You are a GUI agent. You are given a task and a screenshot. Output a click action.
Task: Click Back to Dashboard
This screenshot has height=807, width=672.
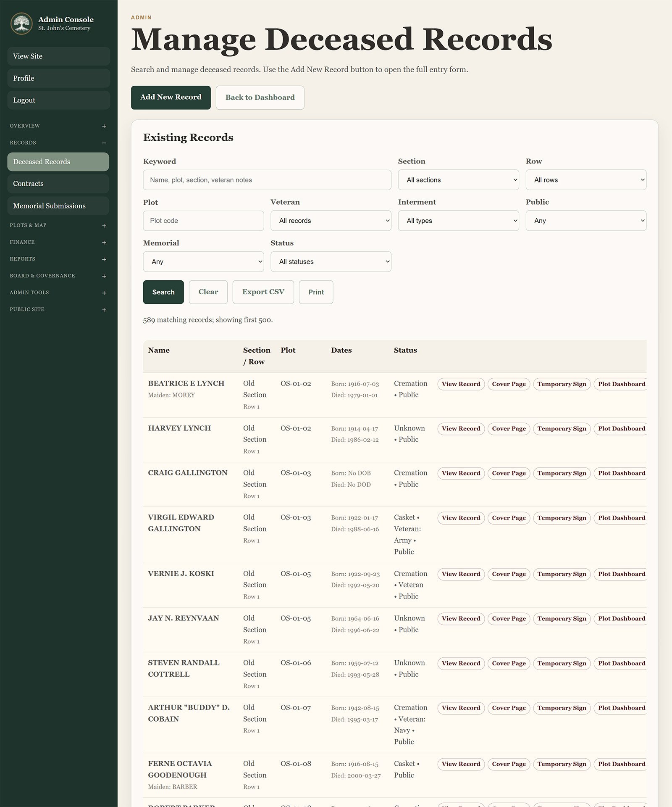click(x=260, y=98)
